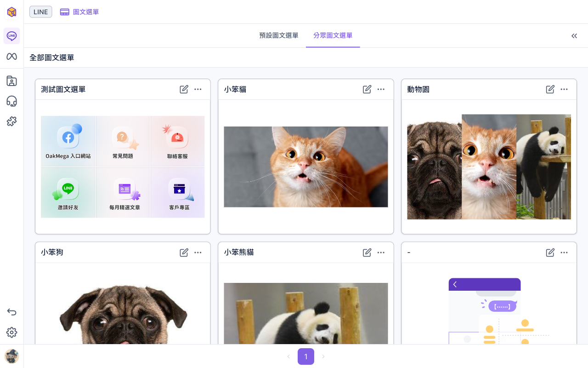Screen dimensions: 588x368
Task: Edit the 小笨狗 rich menu
Action: (x=184, y=252)
